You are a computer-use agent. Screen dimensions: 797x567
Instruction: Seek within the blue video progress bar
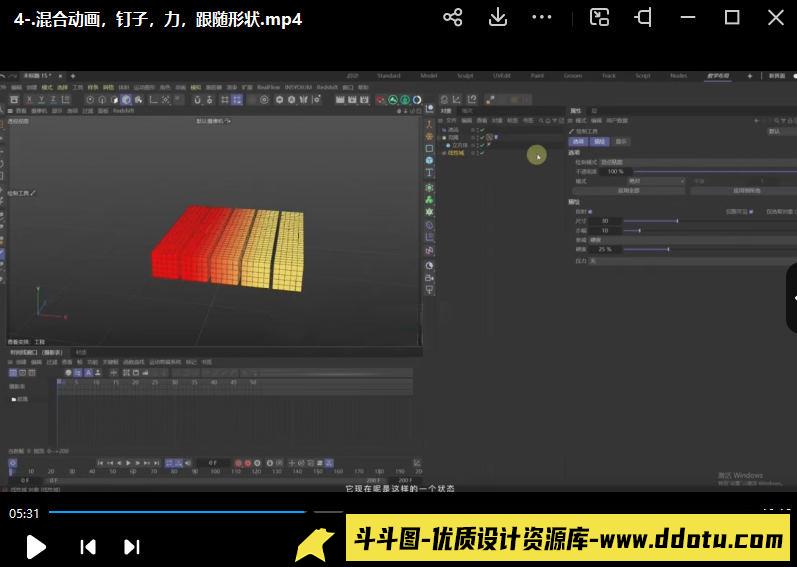pyautogui.click(x=177, y=512)
